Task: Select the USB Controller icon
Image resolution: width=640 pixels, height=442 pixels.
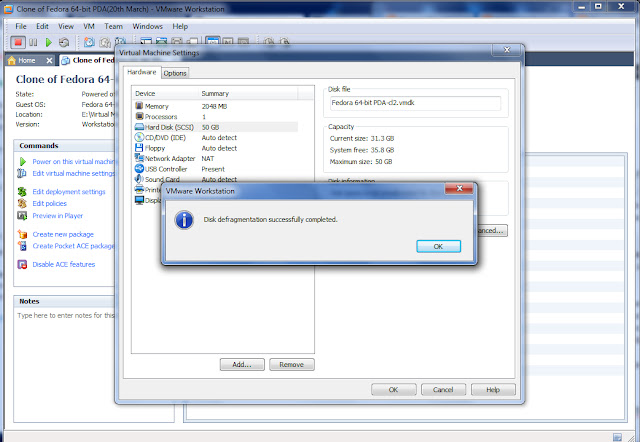Action: (x=139, y=169)
